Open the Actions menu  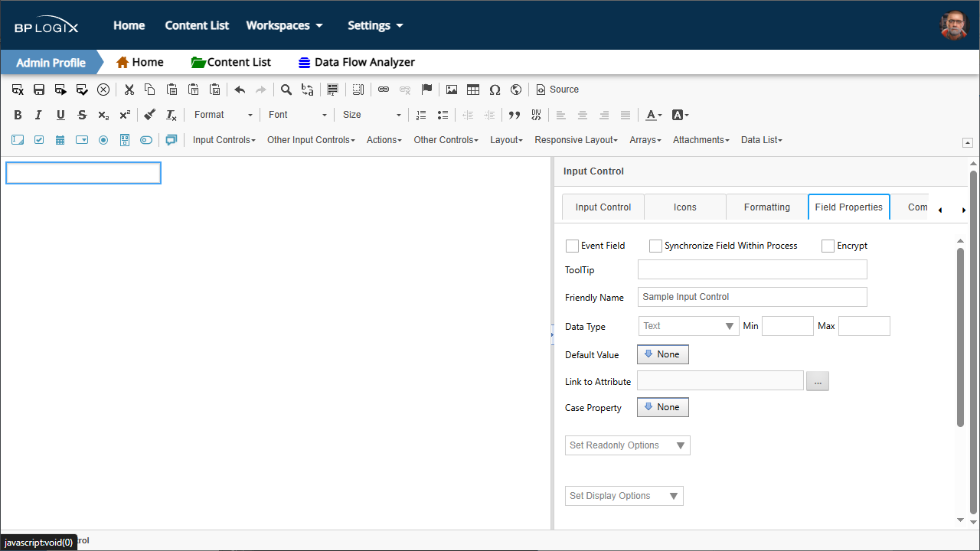[x=384, y=140]
